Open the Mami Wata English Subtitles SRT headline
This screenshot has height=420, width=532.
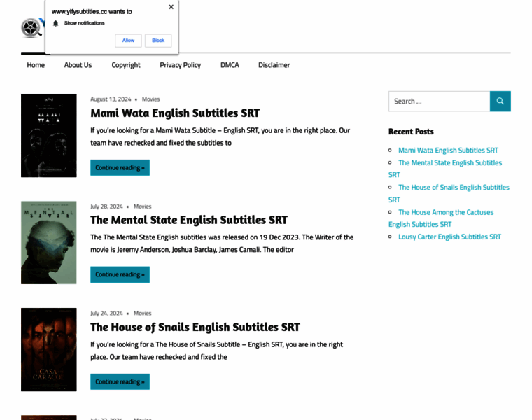175,113
